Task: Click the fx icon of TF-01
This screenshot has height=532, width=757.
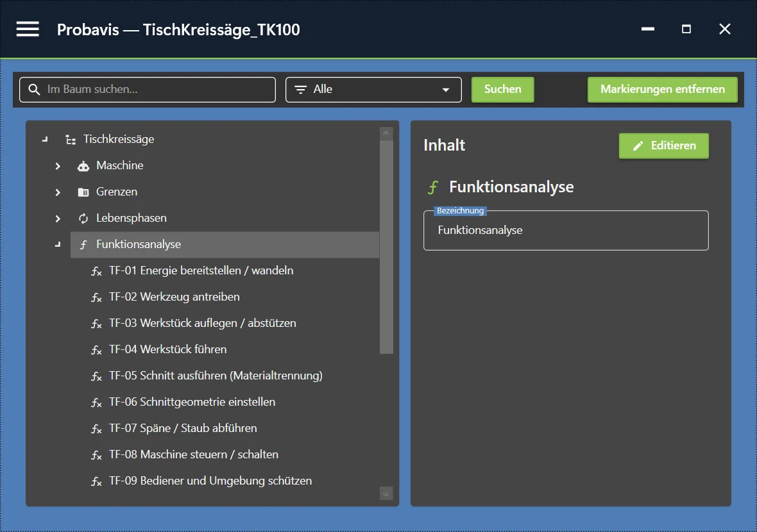Action: (x=97, y=272)
